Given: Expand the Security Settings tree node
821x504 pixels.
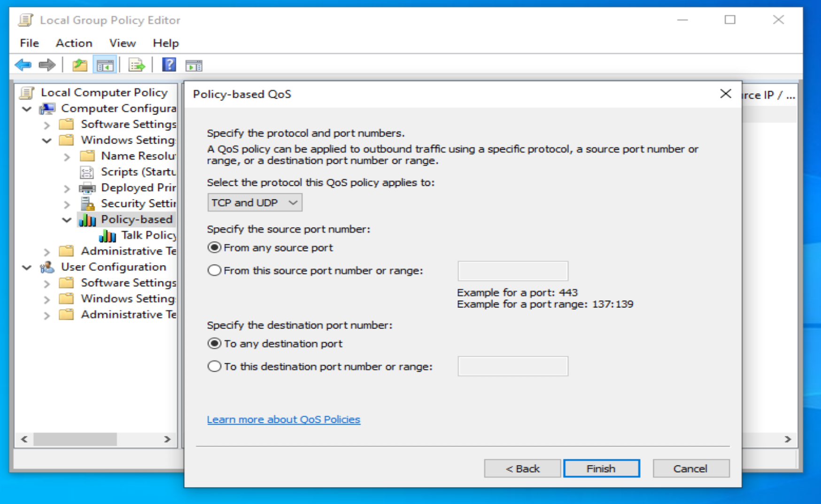Looking at the screenshot, I should [x=67, y=204].
